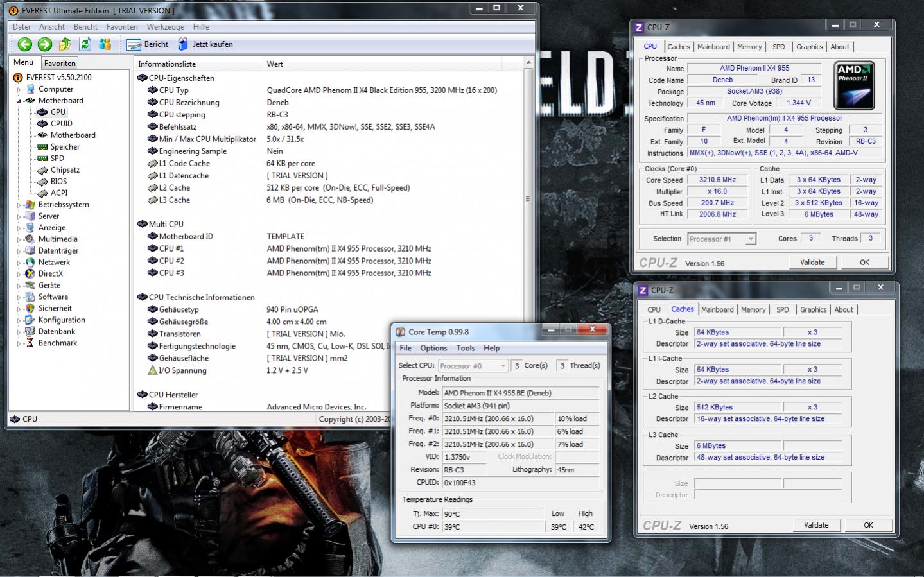Click the Anzeige icon in tree
This screenshot has width=924, height=577.
tap(30, 227)
